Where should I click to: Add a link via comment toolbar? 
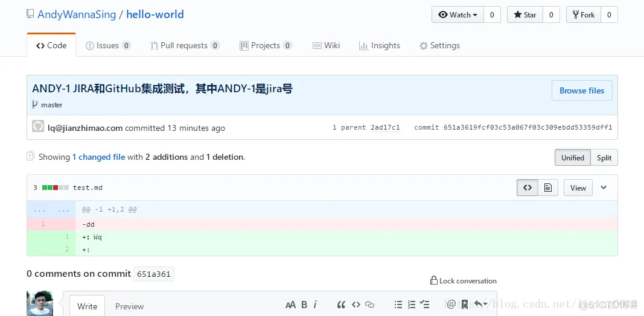(370, 305)
